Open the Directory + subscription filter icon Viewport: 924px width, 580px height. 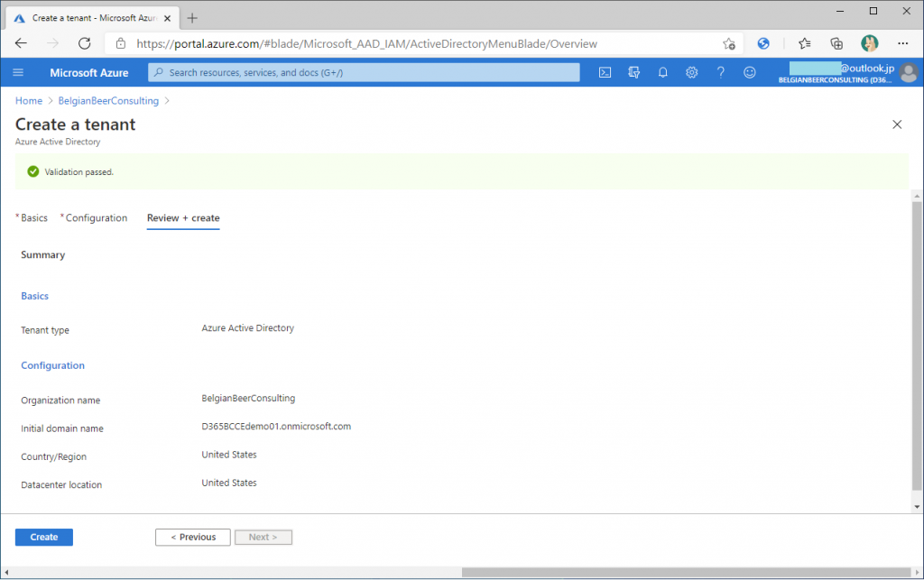coord(634,72)
